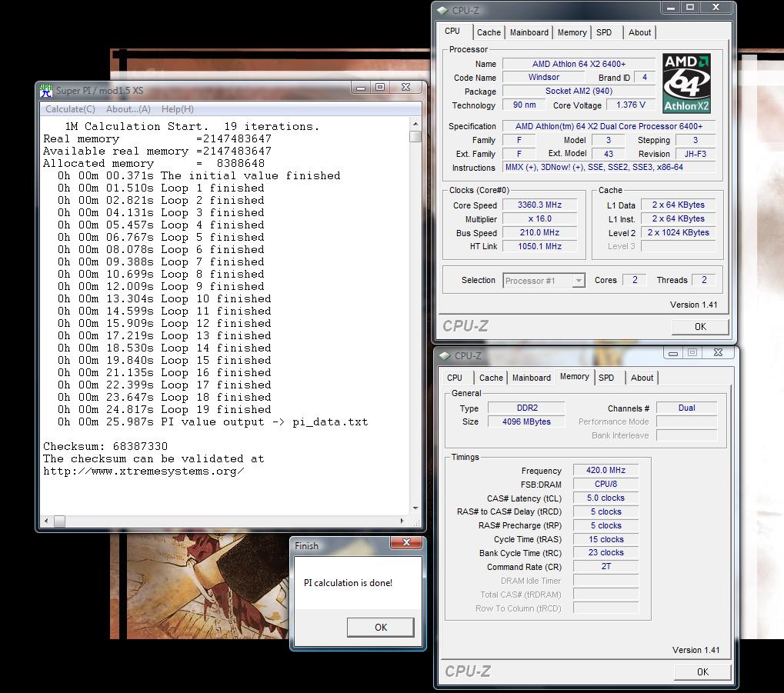Viewport: 784px width, 693px height.
Task: Click the Super PI vertical scrollbar up arrow
Action: (x=415, y=124)
